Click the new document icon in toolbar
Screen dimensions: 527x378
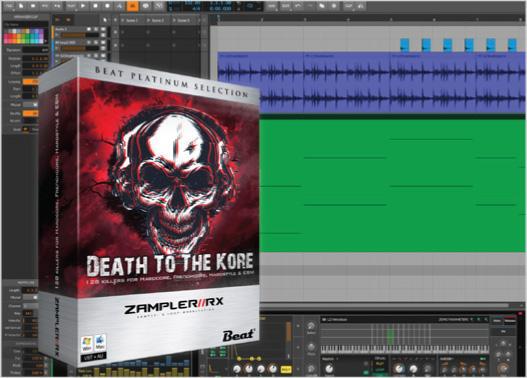(22, 6)
